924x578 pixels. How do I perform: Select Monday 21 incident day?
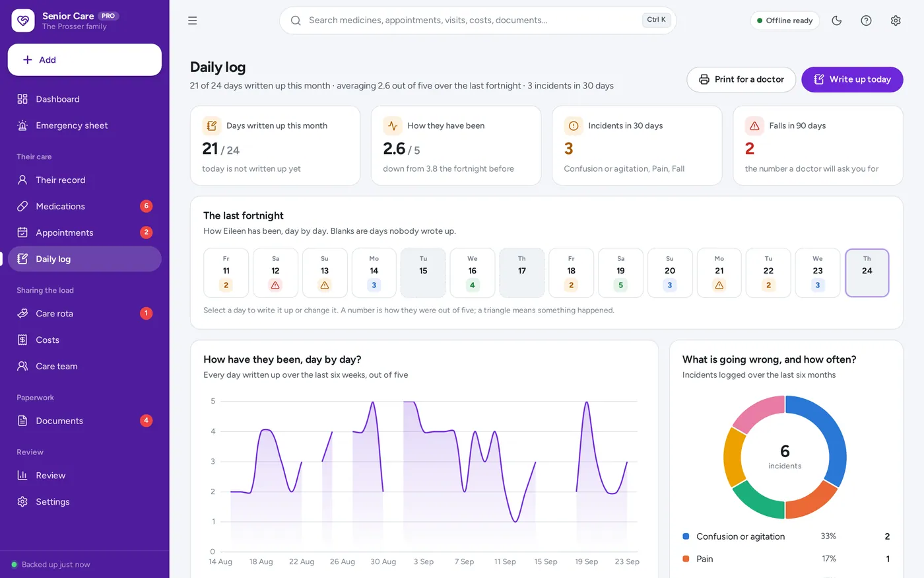pyautogui.click(x=719, y=273)
